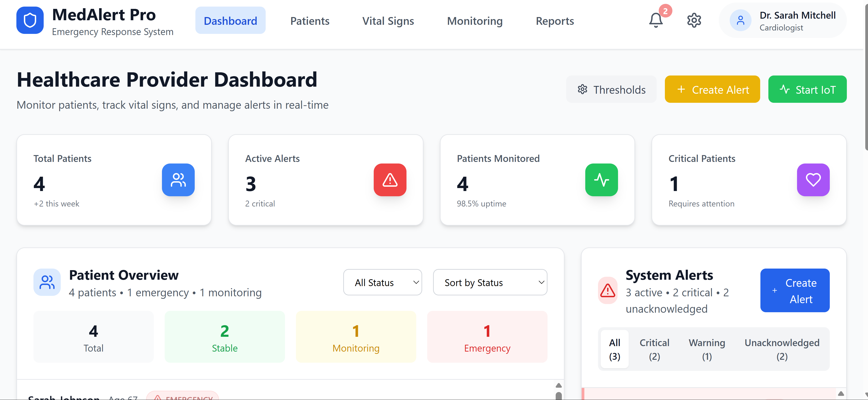868x400 pixels.
Task: Click the Patient Overview people icon
Action: click(x=47, y=282)
